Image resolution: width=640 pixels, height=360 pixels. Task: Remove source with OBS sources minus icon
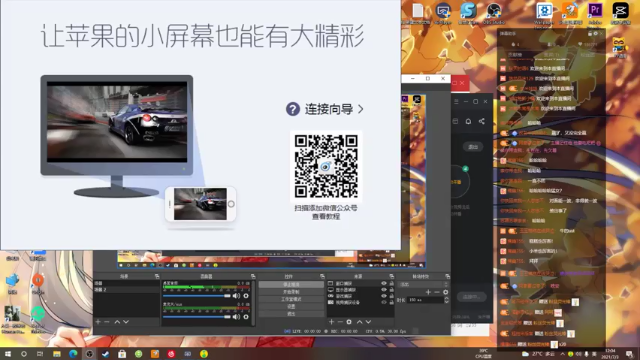pos(340,322)
